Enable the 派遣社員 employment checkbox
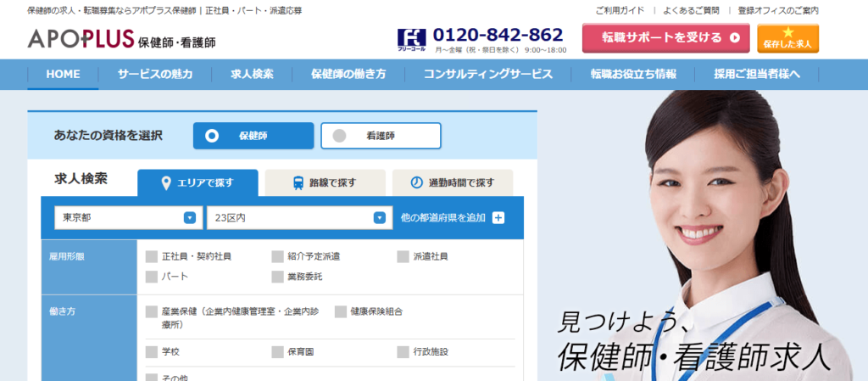The height and width of the screenshot is (381, 868). pos(403,256)
